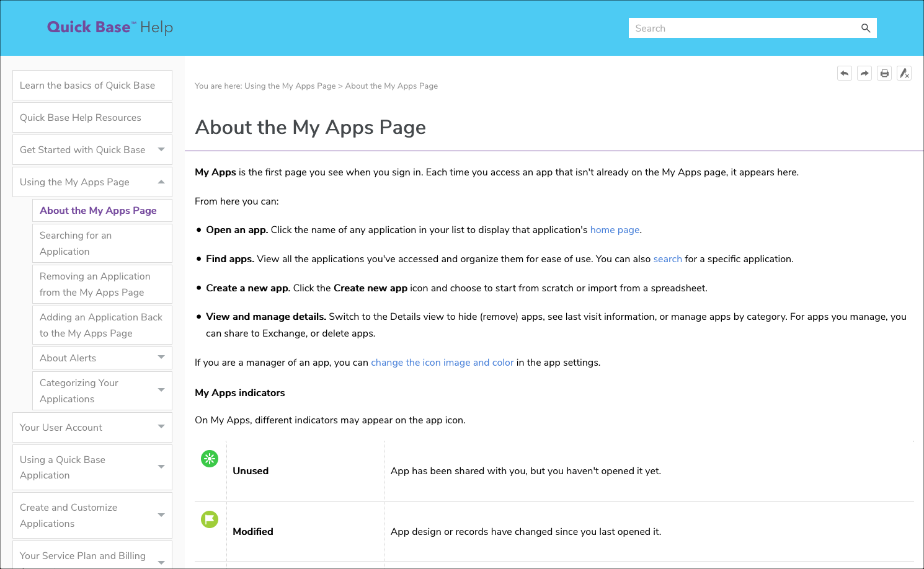Focus the Search input field
Screen dimensions: 924x569
[743, 28]
